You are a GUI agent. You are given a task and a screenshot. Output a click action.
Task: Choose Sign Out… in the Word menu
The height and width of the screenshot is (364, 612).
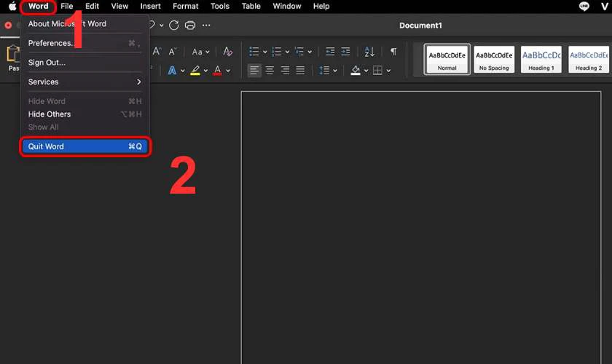(x=85, y=63)
